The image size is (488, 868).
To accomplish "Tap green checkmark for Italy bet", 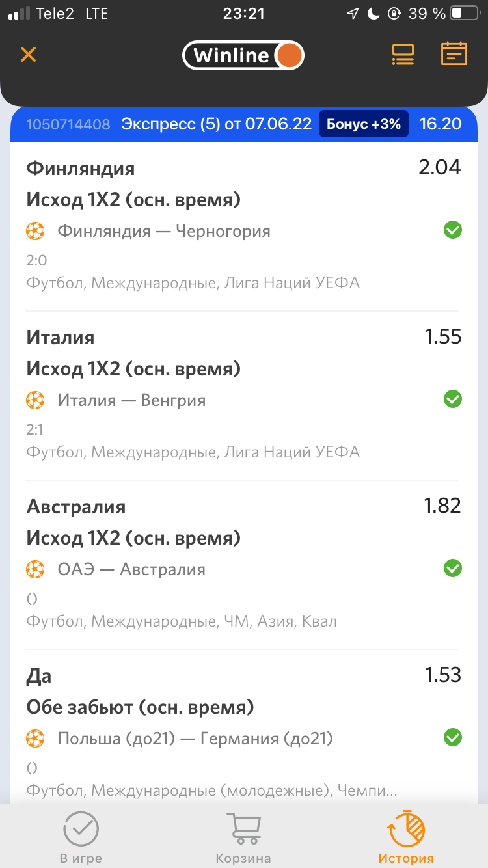I will pos(452,399).
